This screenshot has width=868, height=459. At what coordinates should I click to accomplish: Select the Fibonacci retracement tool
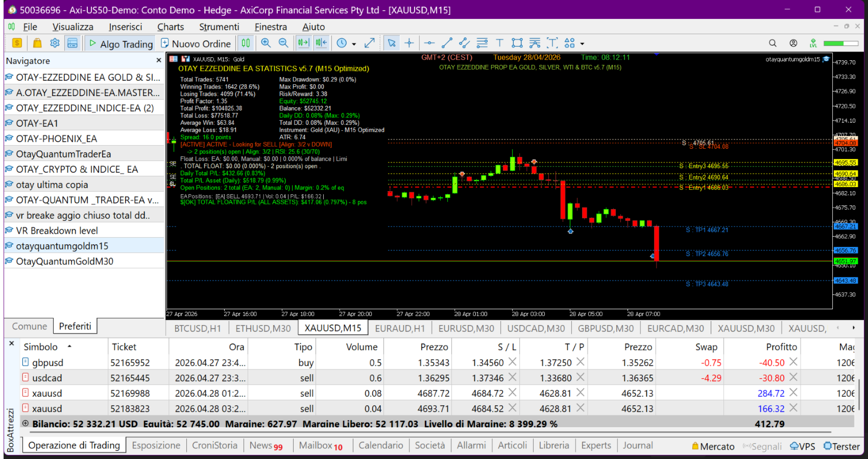(x=482, y=43)
